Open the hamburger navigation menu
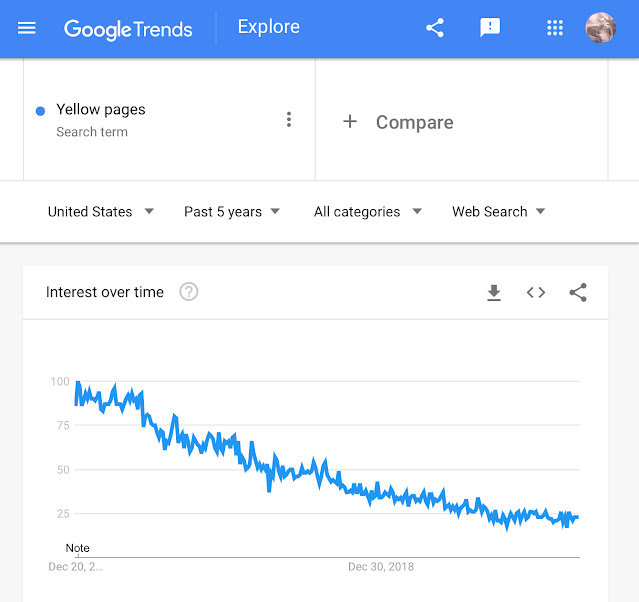The width and height of the screenshot is (639, 602). coord(27,28)
